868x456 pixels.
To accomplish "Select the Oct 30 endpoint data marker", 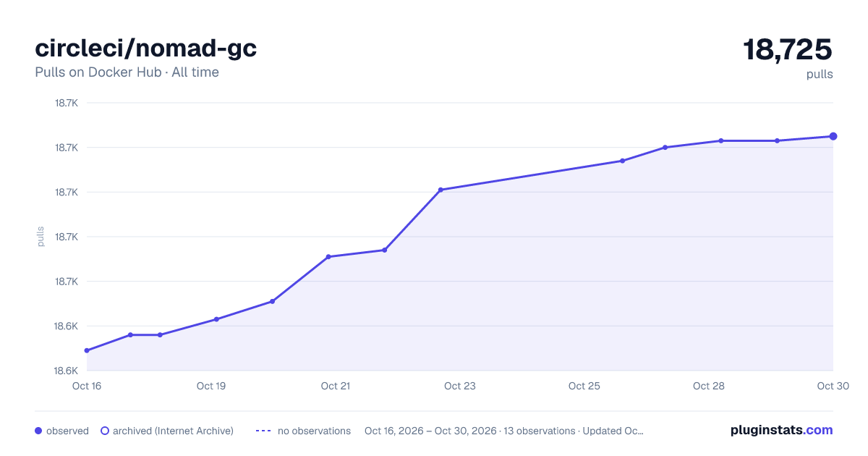I will (833, 136).
